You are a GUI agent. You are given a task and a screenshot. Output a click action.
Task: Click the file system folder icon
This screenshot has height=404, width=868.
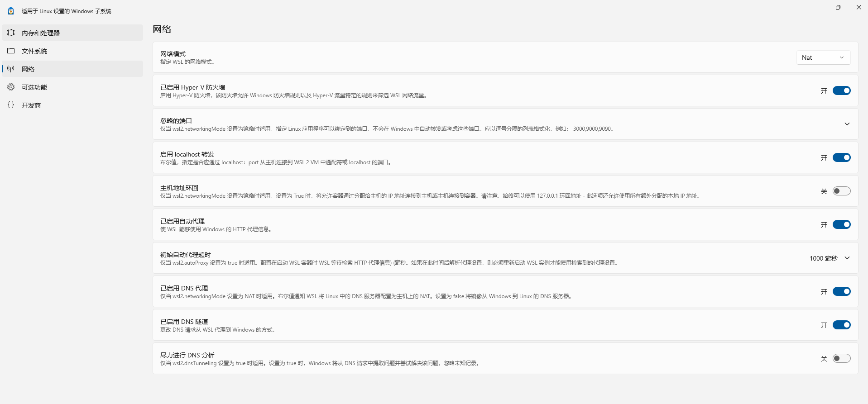pyautogui.click(x=11, y=51)
